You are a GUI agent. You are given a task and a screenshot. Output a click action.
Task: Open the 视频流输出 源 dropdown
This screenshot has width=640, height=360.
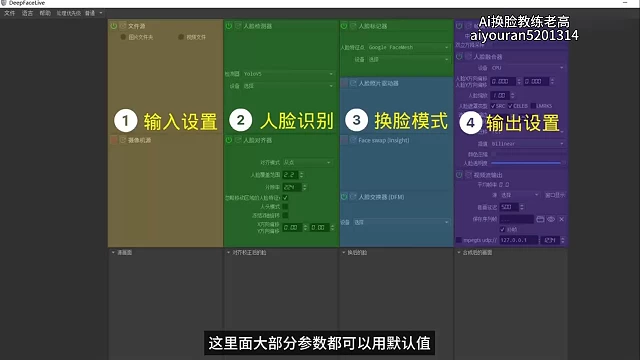520,195
